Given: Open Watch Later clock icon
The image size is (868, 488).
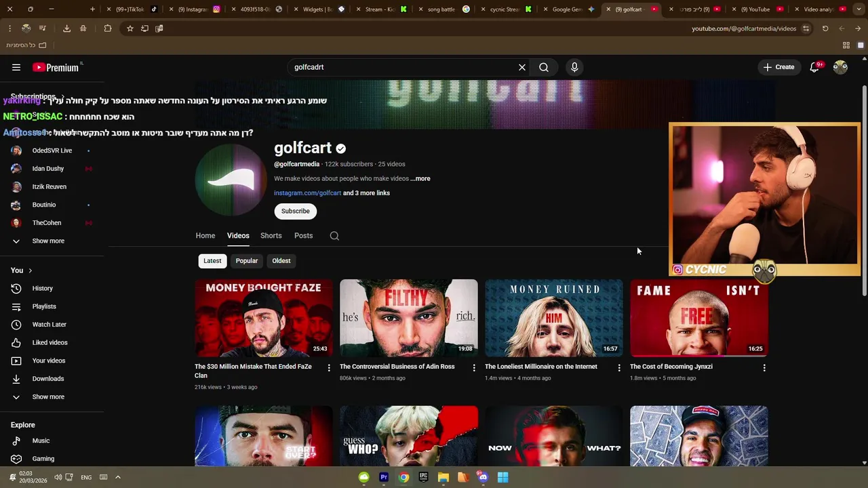Looking at the screenshot, I should click(x=16, y=325).
